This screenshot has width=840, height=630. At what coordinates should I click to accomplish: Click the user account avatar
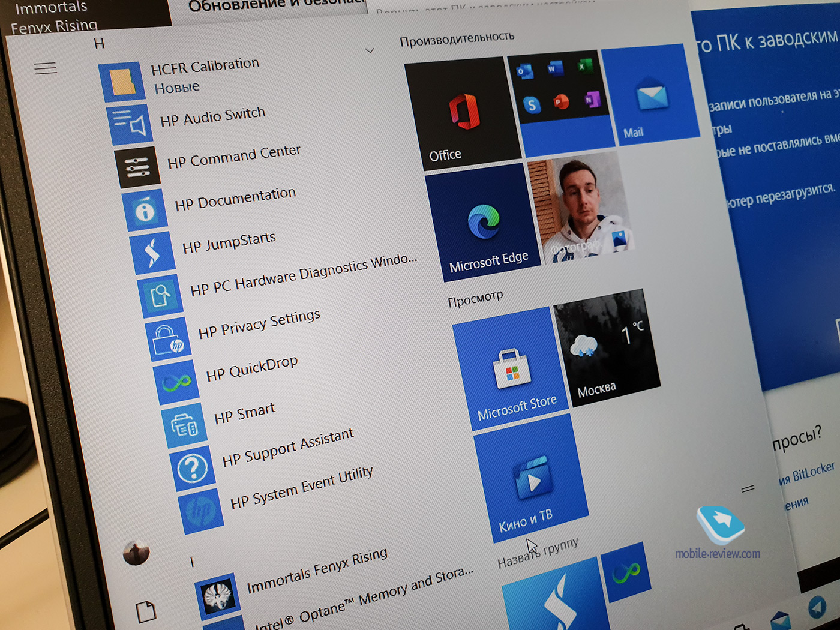click(x=136, y=553)
